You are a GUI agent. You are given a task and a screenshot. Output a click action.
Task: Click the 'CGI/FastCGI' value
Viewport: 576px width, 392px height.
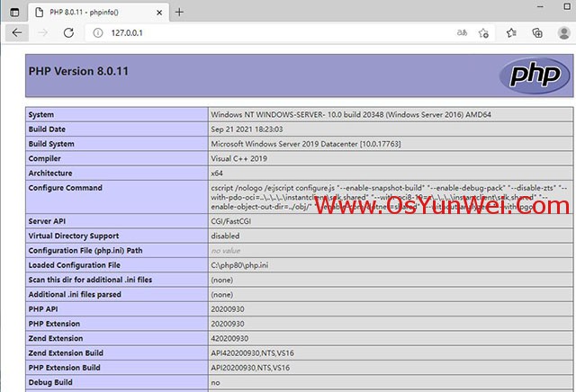click(230, 221)
